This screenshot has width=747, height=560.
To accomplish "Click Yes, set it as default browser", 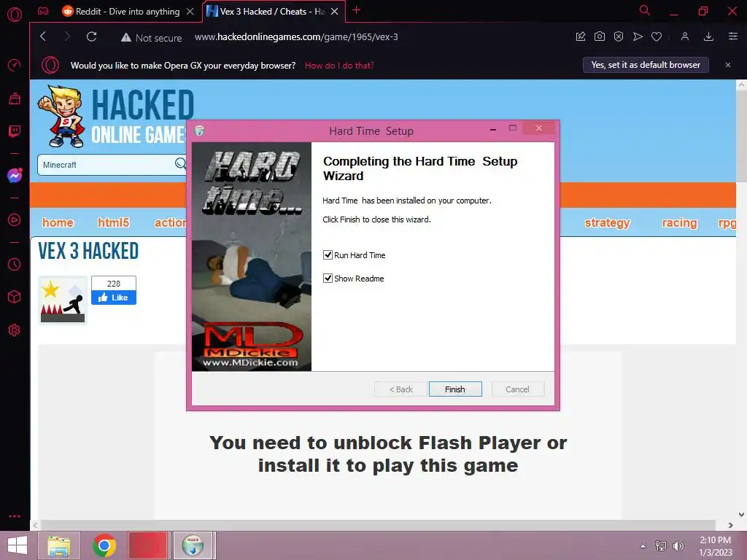I will [x=646, y=65].
